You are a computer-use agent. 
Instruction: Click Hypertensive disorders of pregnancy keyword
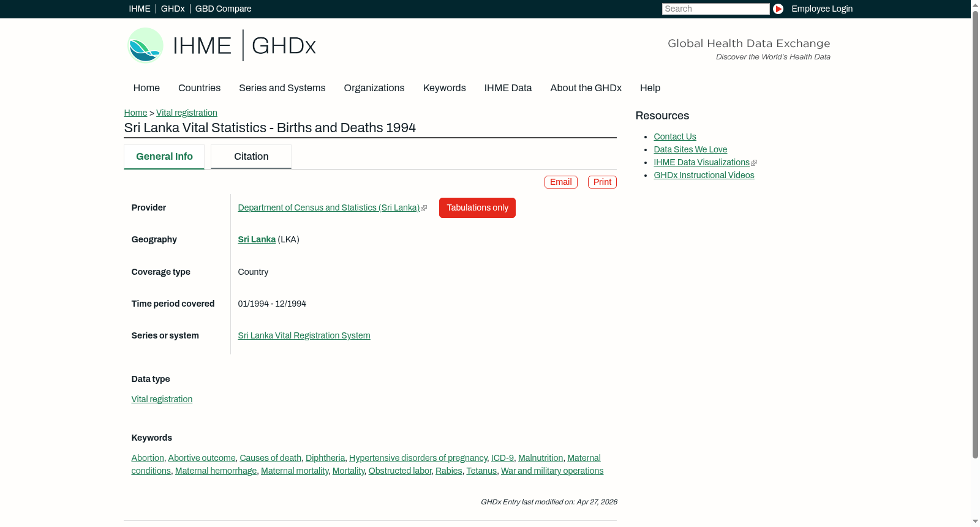(418, 458)
